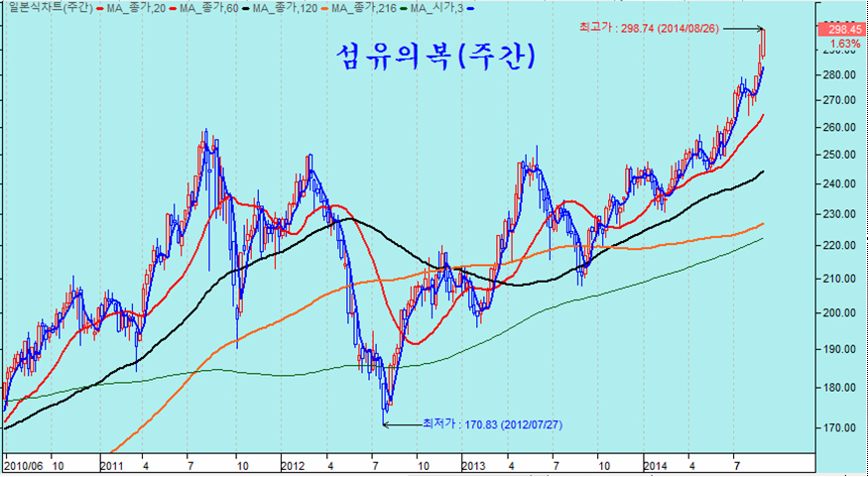Select the MA_시가,3 legend label

[440, 8]
